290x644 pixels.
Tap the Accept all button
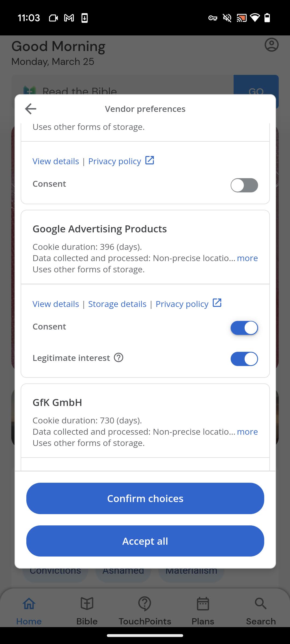(x=145, y=541)
